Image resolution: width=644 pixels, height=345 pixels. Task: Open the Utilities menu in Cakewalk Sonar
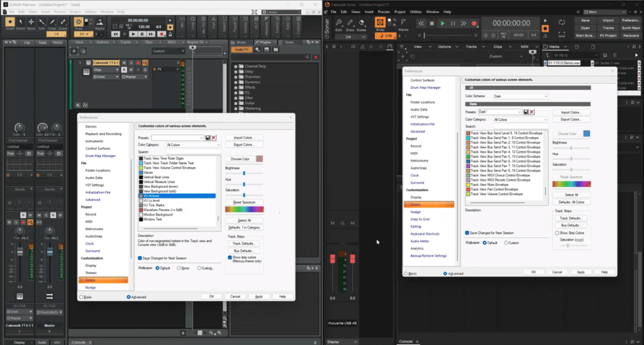tap(415, 12)
